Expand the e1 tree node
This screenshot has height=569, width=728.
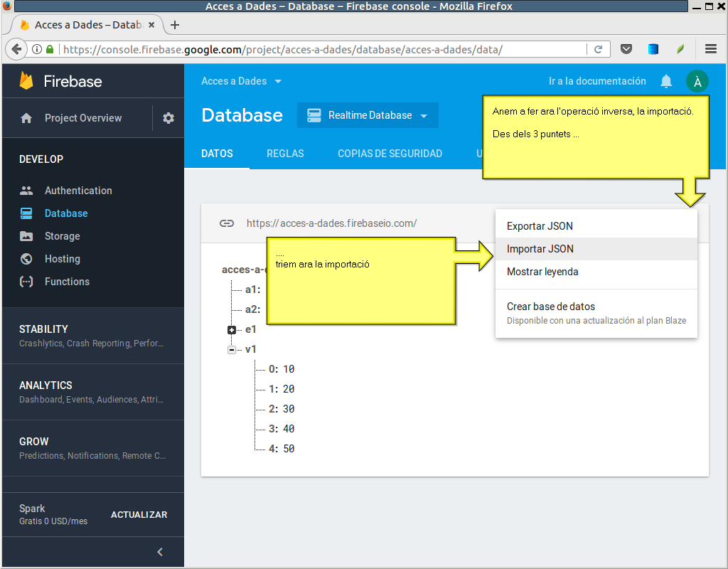[x=232, y=330]
